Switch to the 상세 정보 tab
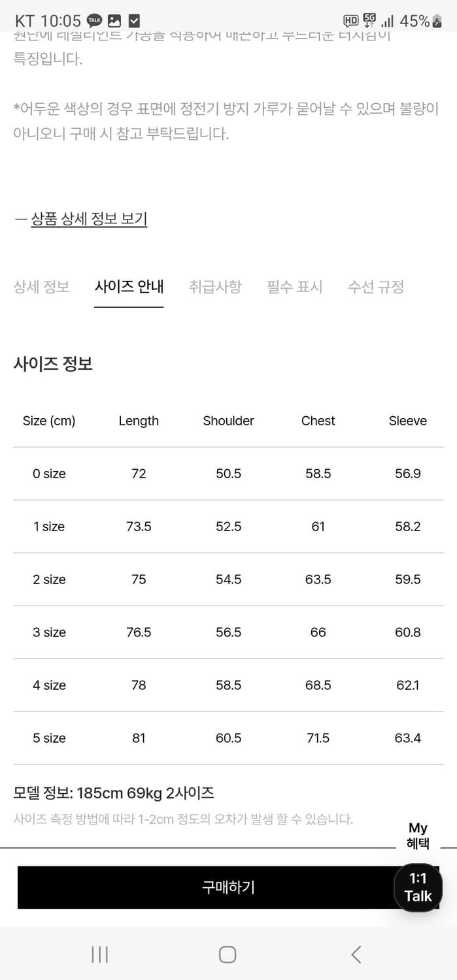The width and height of the screenshot is (457, 980). pos(41,287)
